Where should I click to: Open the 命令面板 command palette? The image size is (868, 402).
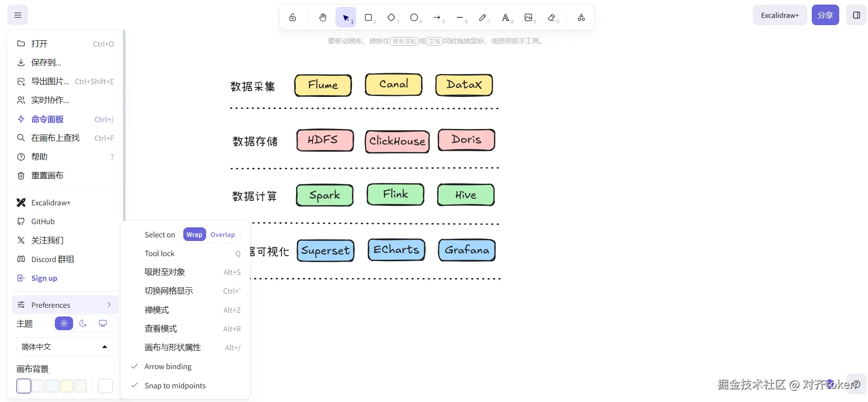click(65, 119)
